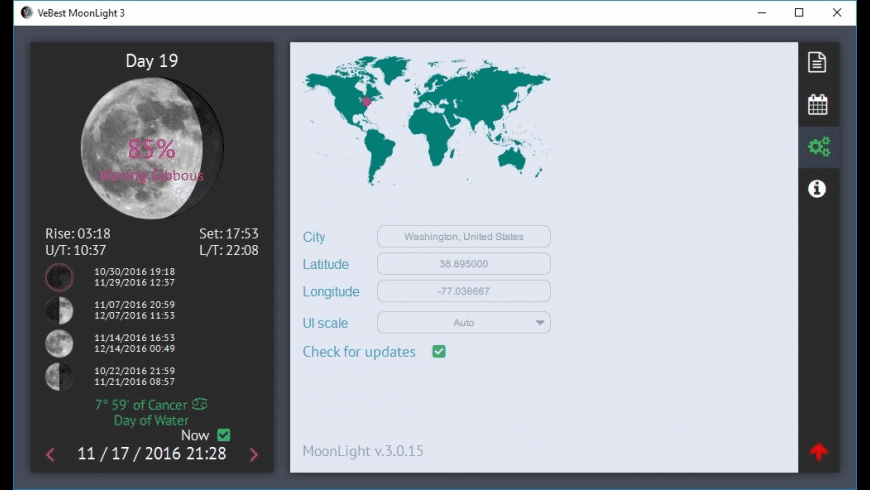The height and width of the screenshot is (490, 870).
Task: Click the date 10/22/2016 21:59
Action: [x=134, y=371]
